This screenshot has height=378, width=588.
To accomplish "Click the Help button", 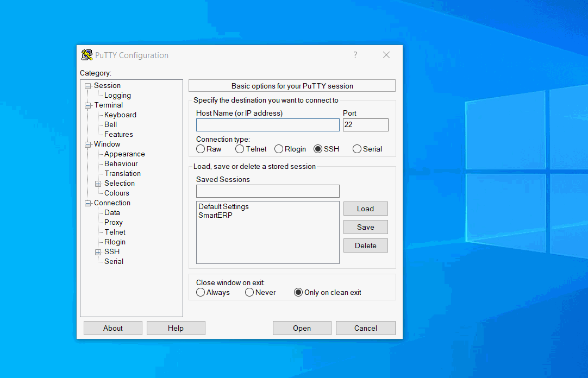I will (176, 328).
